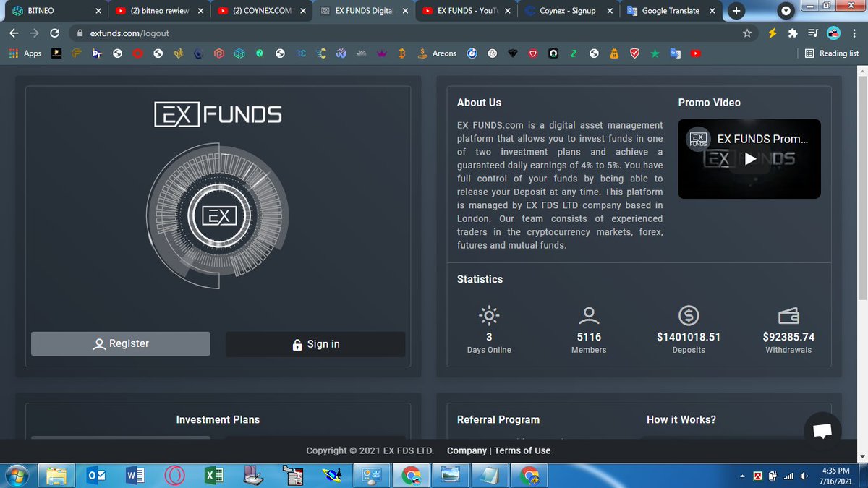This screenshot has height=488, width=868.
Task: Open Word from the taskbar
Action: pyautogui.click(x=136, y=475)
